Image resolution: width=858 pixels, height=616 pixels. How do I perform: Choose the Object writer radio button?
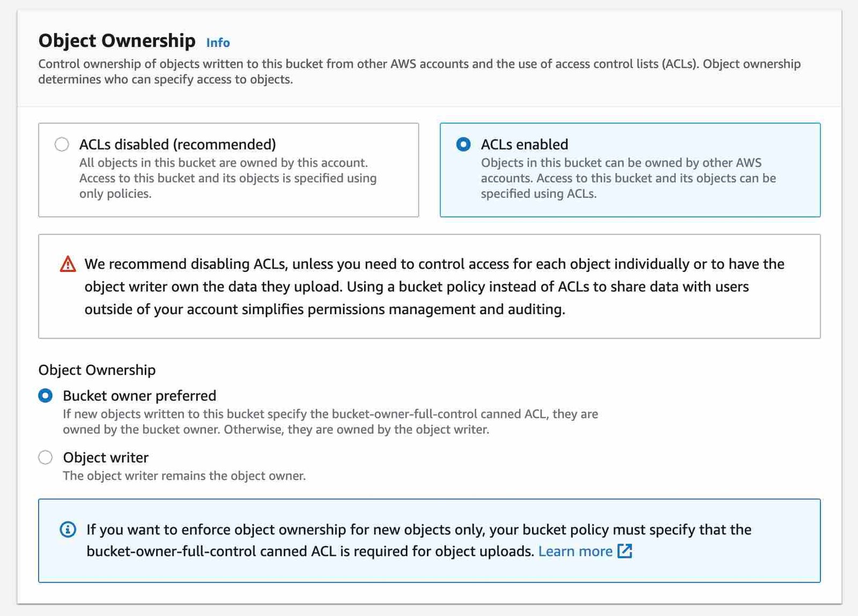coord(46,457)
